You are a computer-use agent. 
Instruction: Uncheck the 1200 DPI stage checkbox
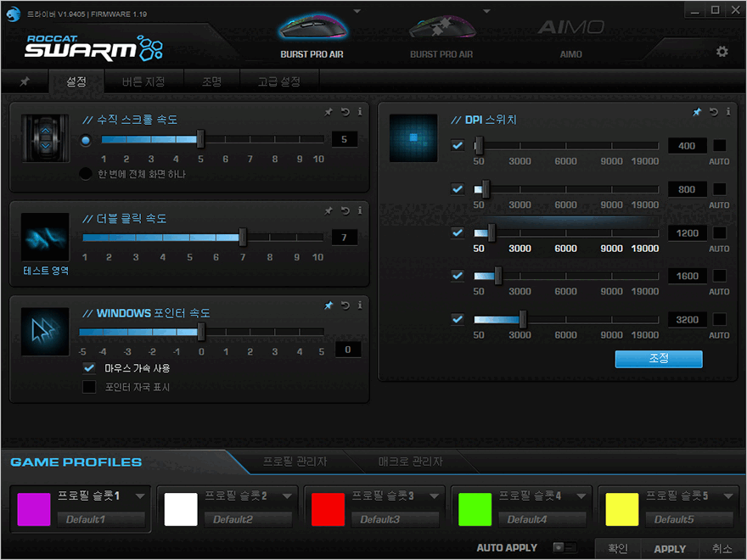(458, 232)
